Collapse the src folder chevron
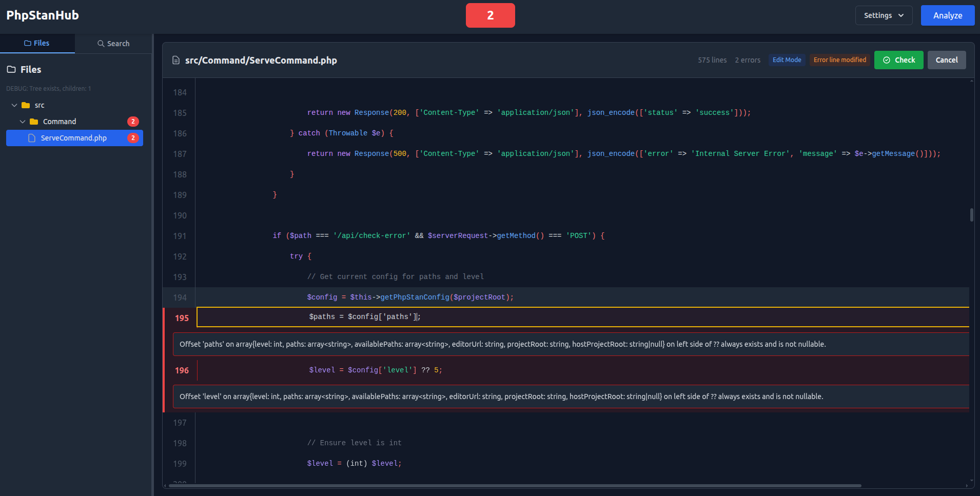The height and width of the screenshot is (496, 980). tap(14, 105)
